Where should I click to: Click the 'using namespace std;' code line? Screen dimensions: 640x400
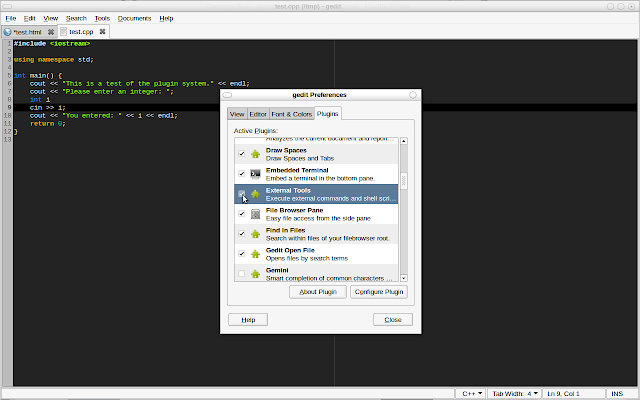coord(53,60)
